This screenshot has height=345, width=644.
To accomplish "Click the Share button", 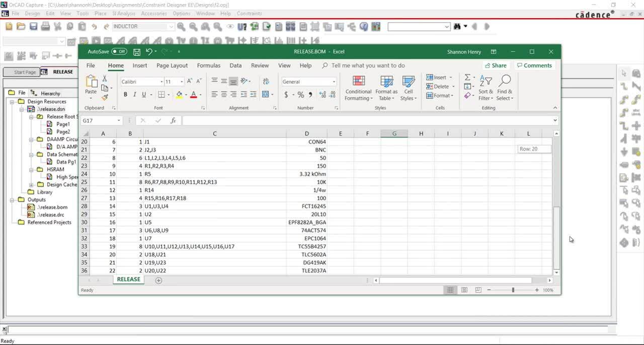I will (495, 65).
